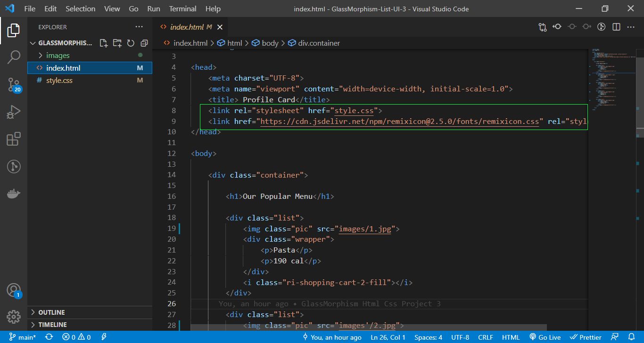This screenshot has height=343, width=644.
Task: Open the Help menu
Action: 213,8
